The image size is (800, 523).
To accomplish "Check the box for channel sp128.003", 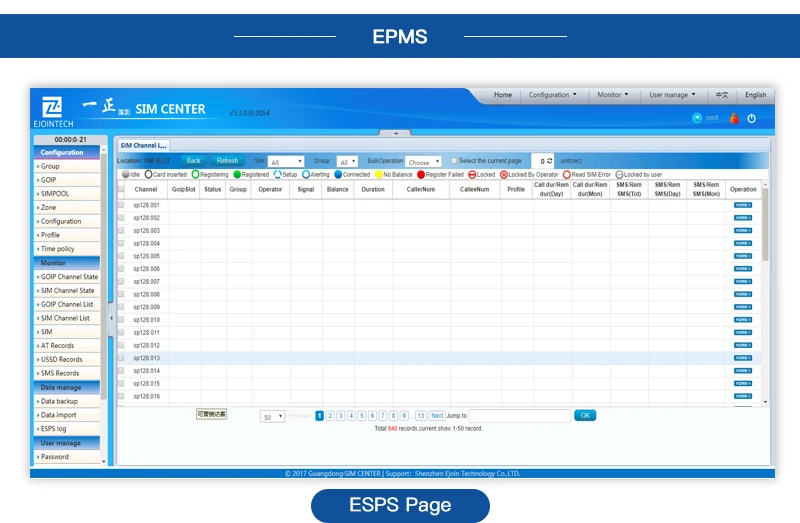I will click(121, 230).
